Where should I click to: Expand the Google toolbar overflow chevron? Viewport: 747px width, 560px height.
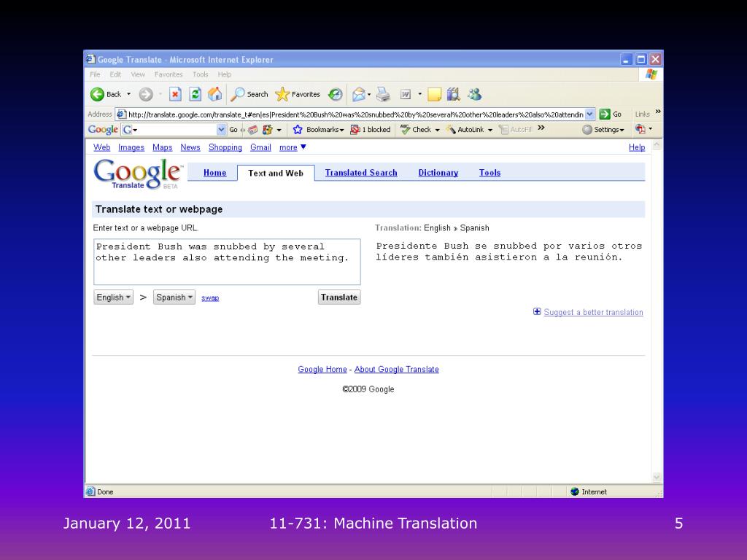click(x=541, y=128)
